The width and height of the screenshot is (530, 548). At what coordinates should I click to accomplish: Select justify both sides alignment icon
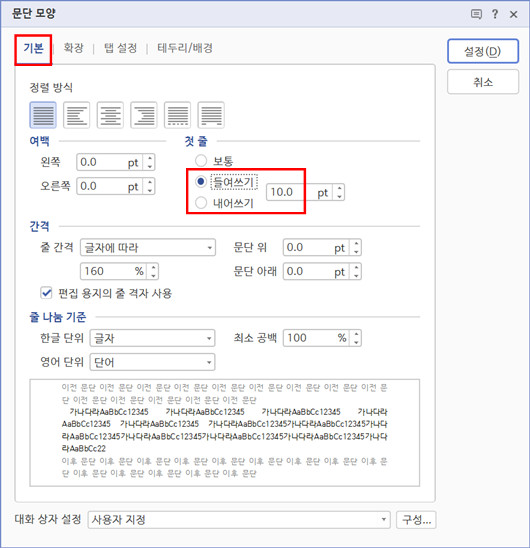coord(43,115)
